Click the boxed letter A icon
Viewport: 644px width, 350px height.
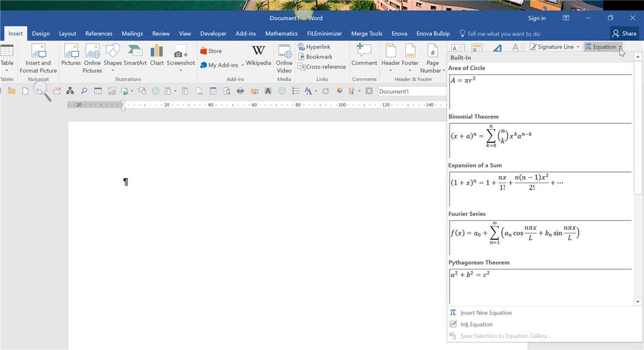[268, 91]
